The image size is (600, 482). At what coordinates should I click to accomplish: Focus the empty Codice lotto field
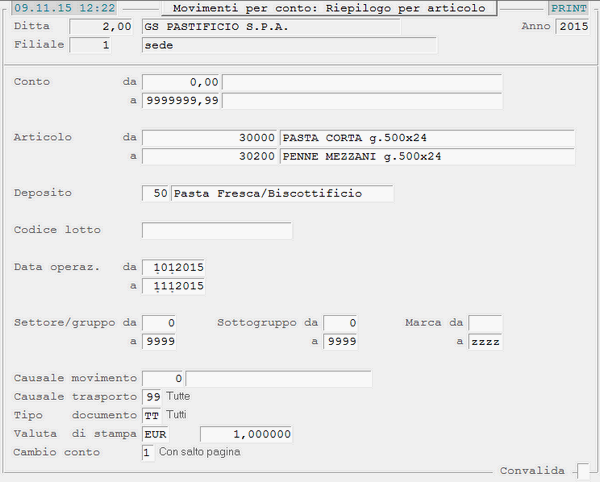(x=217, y=231)
